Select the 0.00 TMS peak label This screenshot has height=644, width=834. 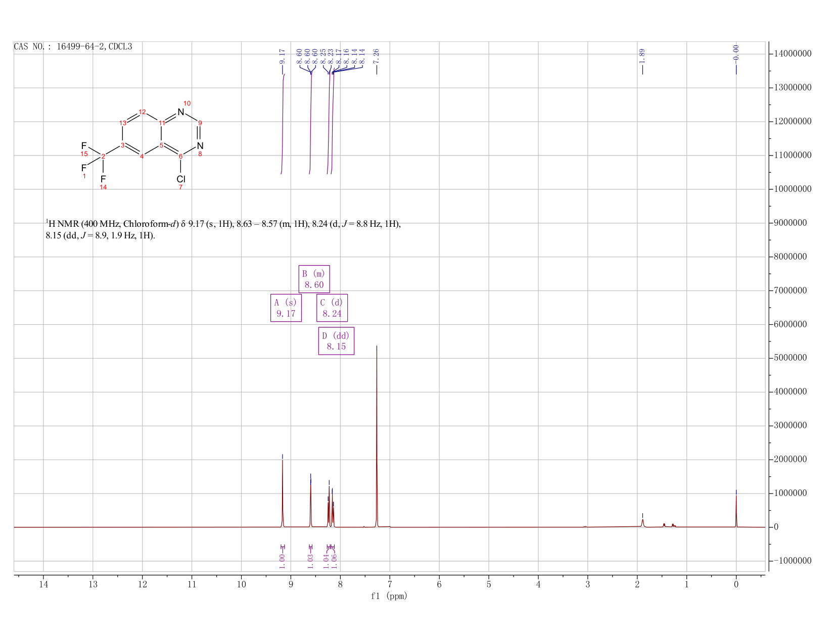coord(736,54)
